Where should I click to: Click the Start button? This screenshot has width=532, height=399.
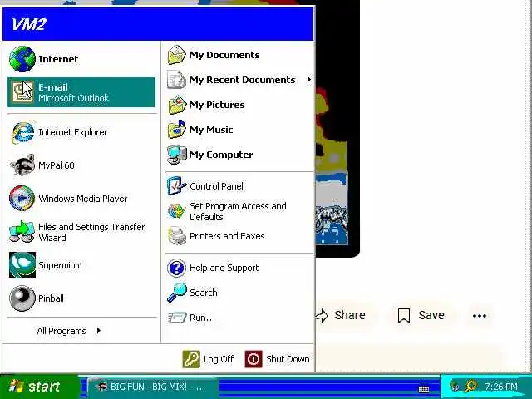coord(39,387)
